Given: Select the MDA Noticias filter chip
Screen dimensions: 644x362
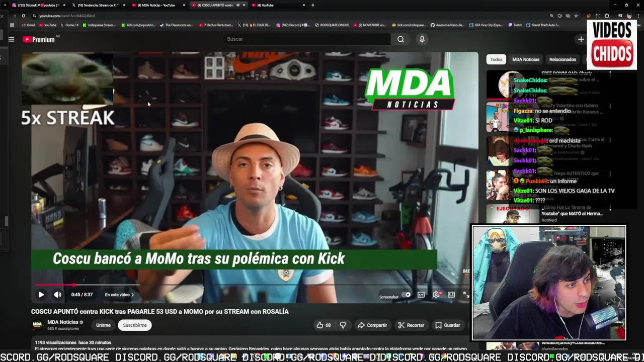Looking at the screenshot, I should pos(526,59).
